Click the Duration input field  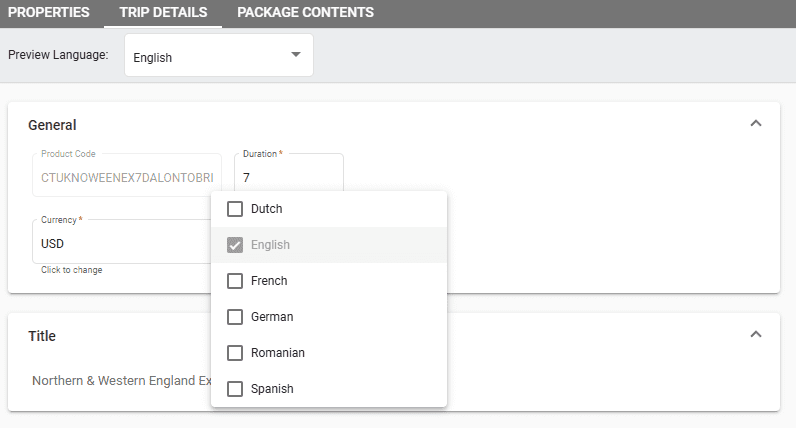click(x=290, y=178)
